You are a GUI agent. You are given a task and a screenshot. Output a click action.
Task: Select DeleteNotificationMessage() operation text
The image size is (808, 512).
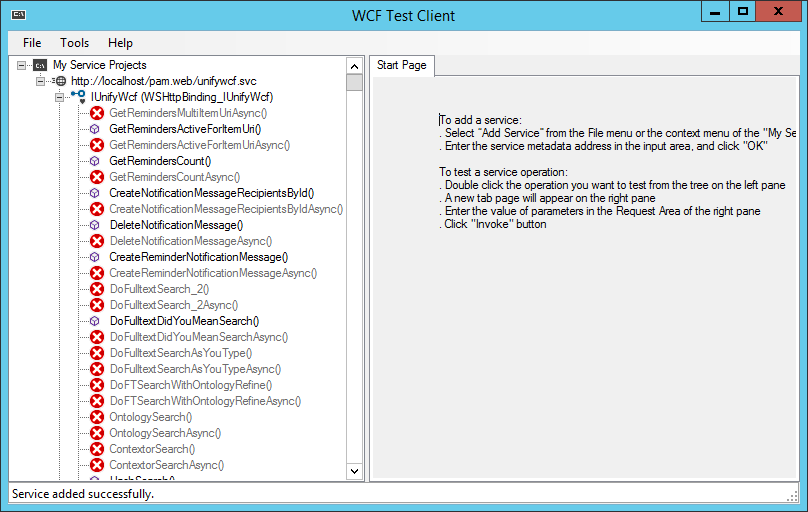[x=176, y=225]
